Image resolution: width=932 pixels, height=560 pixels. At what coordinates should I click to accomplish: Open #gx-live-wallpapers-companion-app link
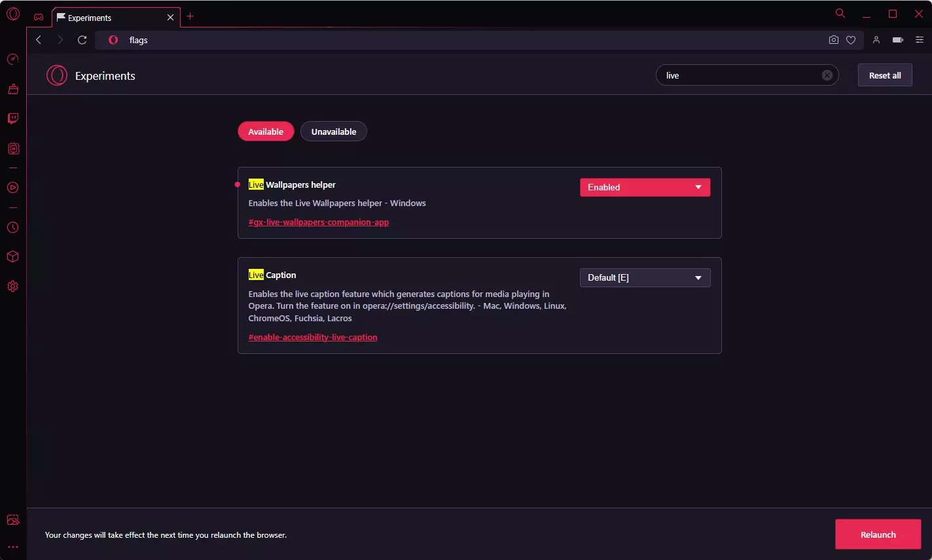tap(319, 222)
